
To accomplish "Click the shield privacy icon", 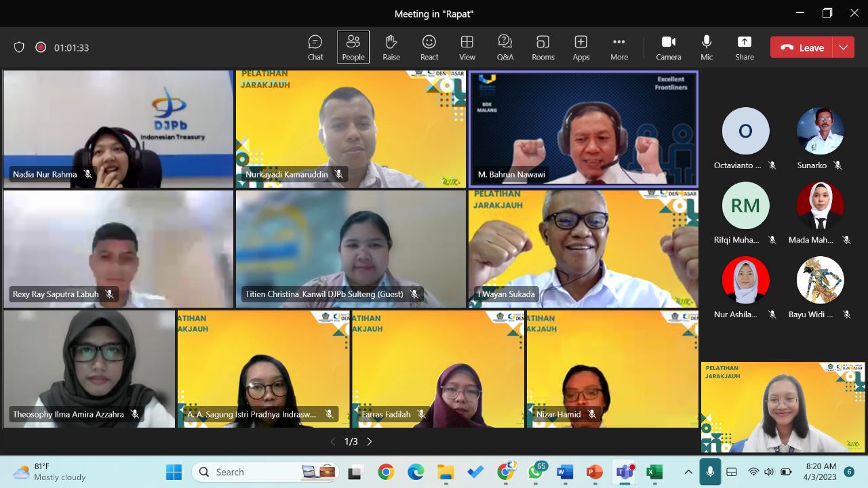I will click(19, 47).
